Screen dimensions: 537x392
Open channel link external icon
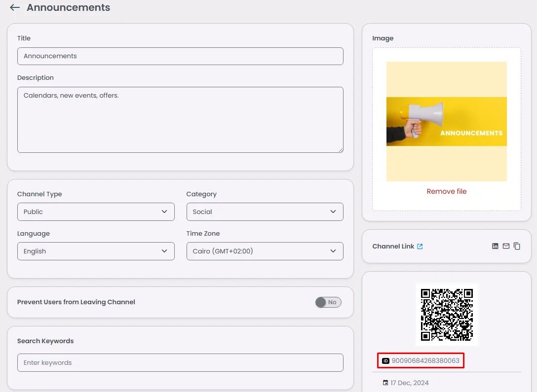pos(420,247)
